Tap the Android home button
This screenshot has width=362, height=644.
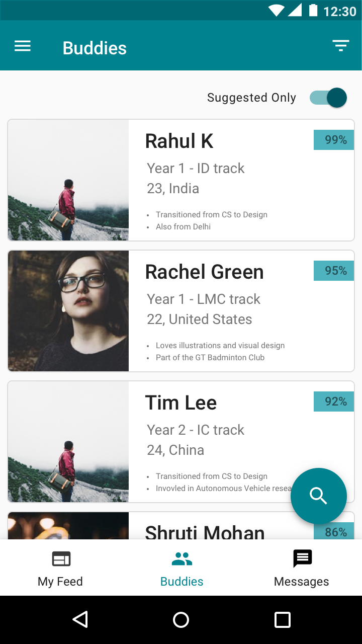(x=181, y=619)
